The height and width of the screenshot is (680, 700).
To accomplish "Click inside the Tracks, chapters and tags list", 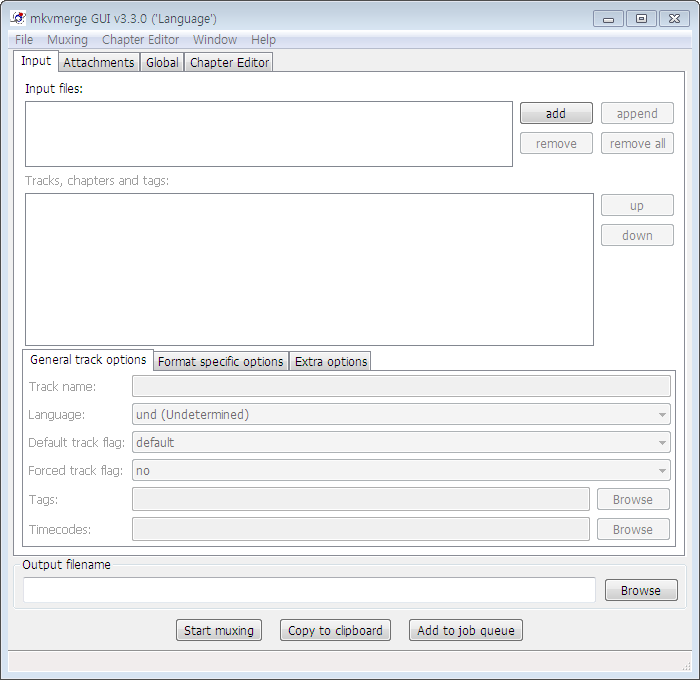I will [309, 269].
